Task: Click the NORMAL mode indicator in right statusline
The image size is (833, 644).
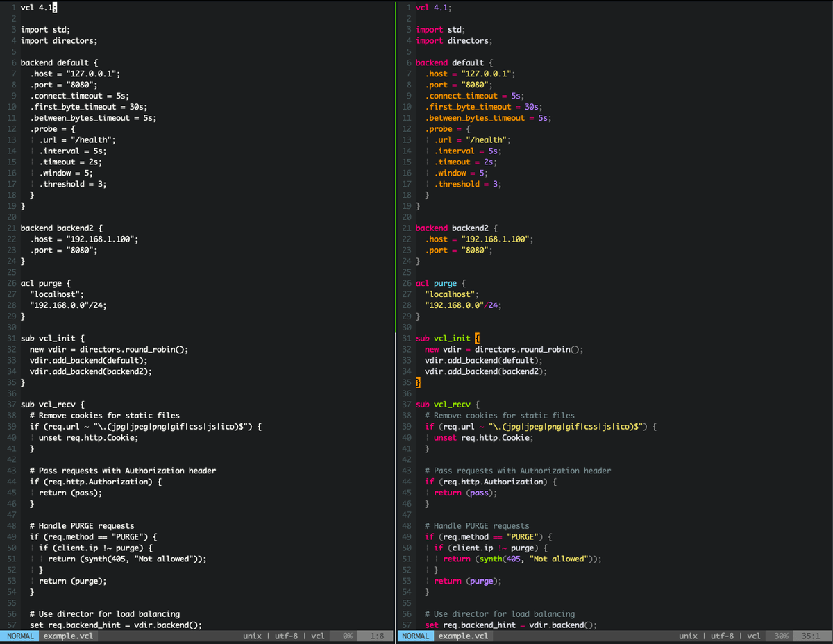Action: pos(415,636)
